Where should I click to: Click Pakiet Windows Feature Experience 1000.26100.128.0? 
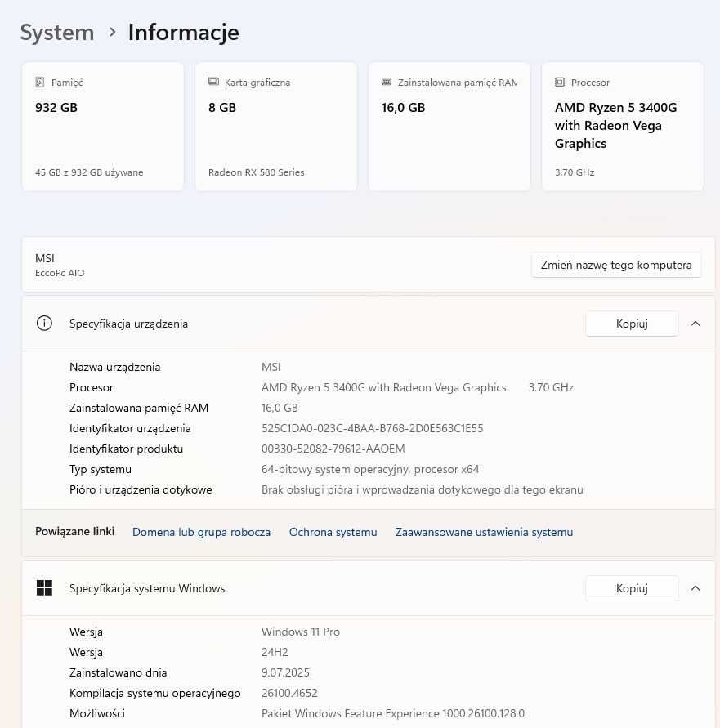(393, 713)
